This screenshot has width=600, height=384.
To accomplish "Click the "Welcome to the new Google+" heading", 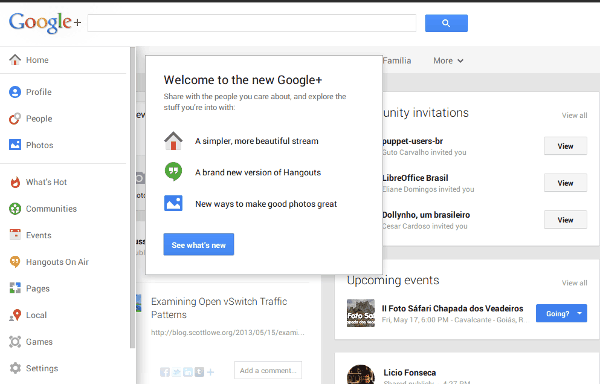I will (x=243, y=80).
